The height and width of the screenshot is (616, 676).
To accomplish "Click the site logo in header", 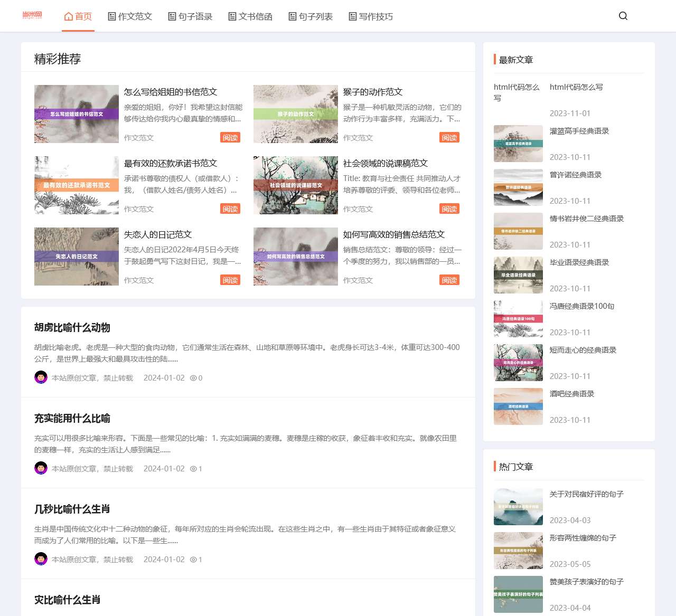I will click(x=32, y=15).
